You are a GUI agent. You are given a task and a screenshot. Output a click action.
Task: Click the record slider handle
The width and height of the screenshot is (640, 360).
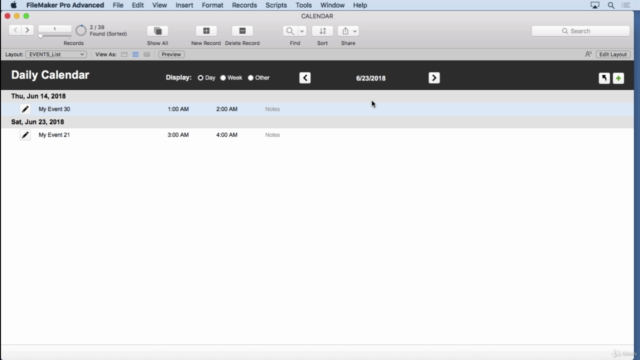(40, 36)
